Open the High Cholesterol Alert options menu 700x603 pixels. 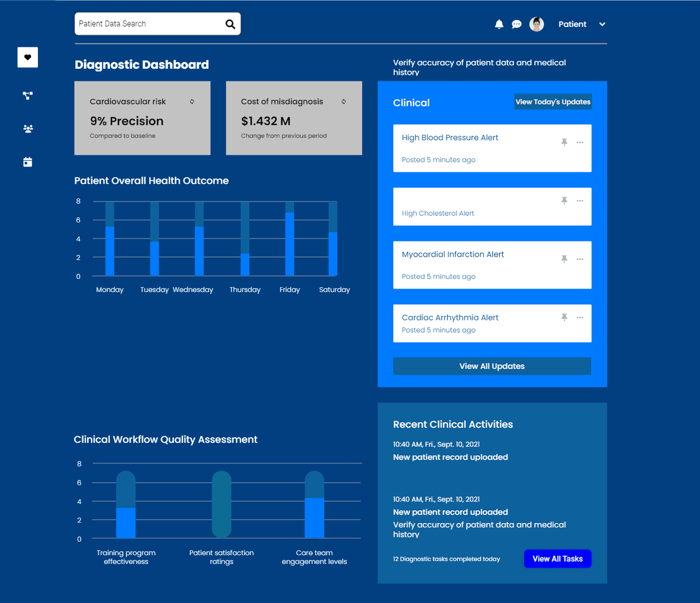point(579,200)
